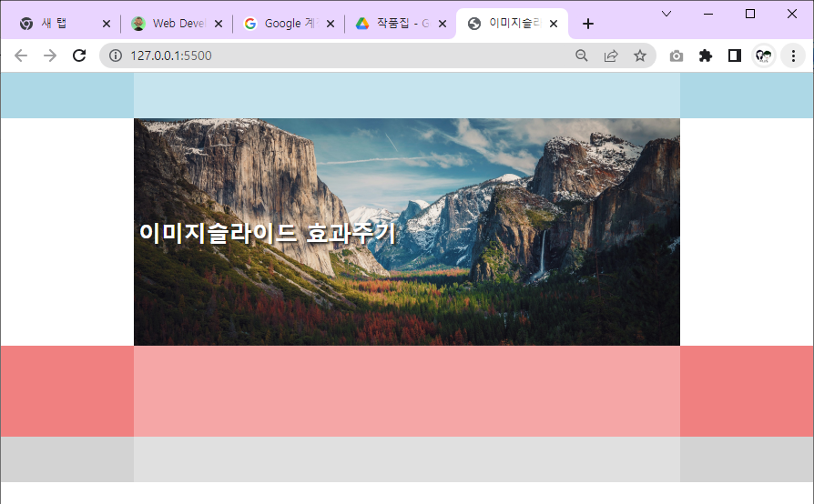
Task: Switch to the Web Devel tab
Action: (177, 24)
